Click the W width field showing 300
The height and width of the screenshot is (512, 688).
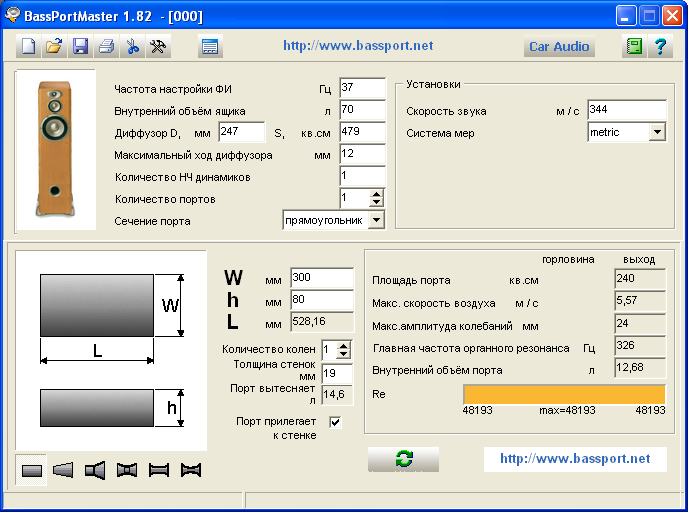pos(322,278)
